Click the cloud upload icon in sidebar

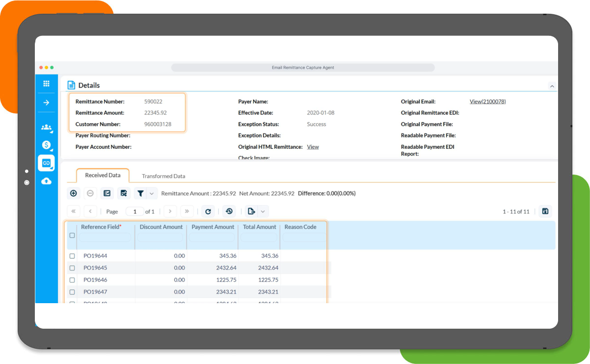46,181
